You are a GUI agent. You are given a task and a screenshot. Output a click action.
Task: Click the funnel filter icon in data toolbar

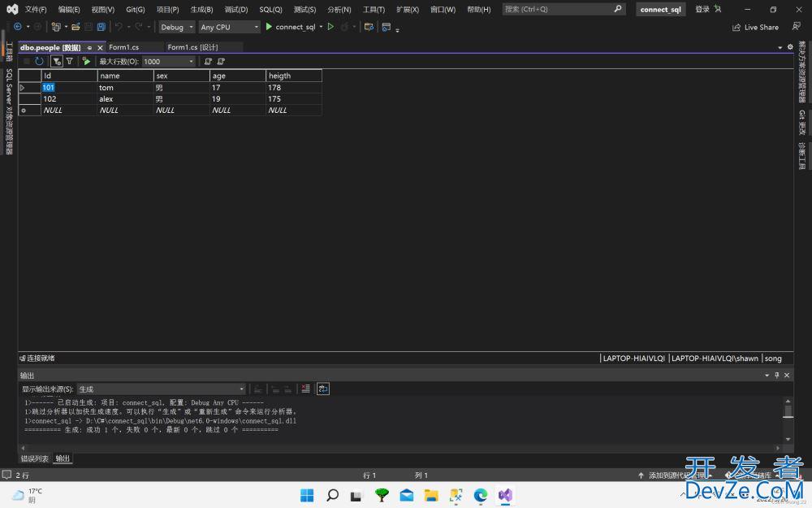coord(69,61)
